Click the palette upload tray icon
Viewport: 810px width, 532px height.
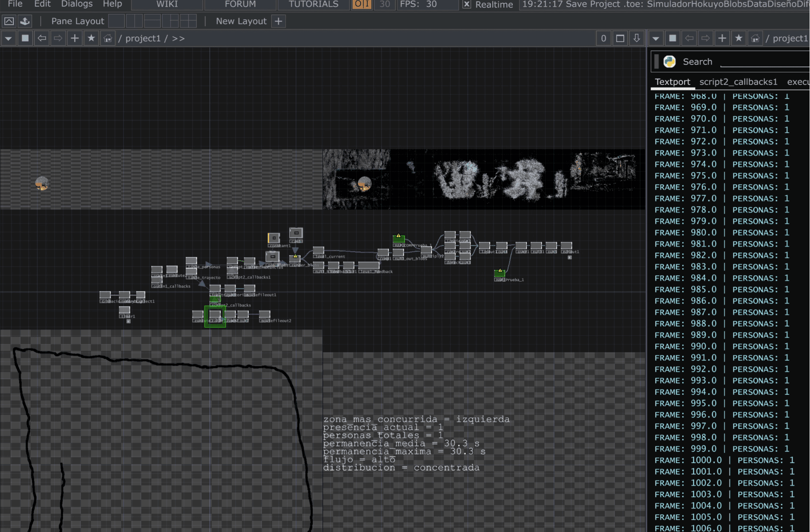[x=25, y=21]
